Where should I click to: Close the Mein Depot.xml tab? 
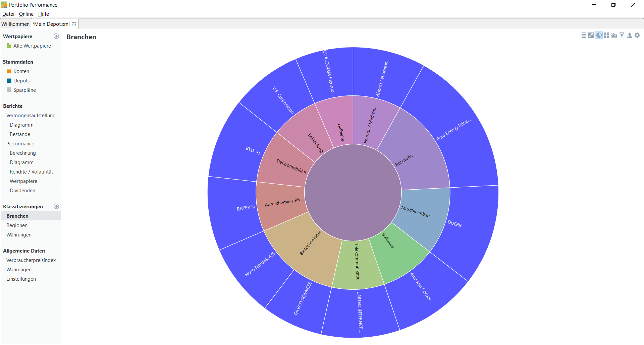(74, 24)
